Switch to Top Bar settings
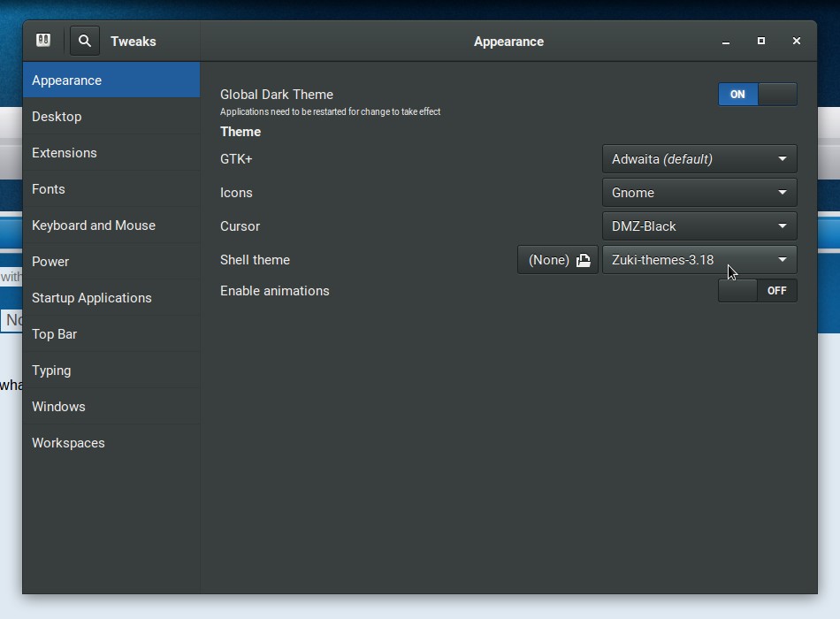The width and height of the screenshot is (840, 619). 55,334
